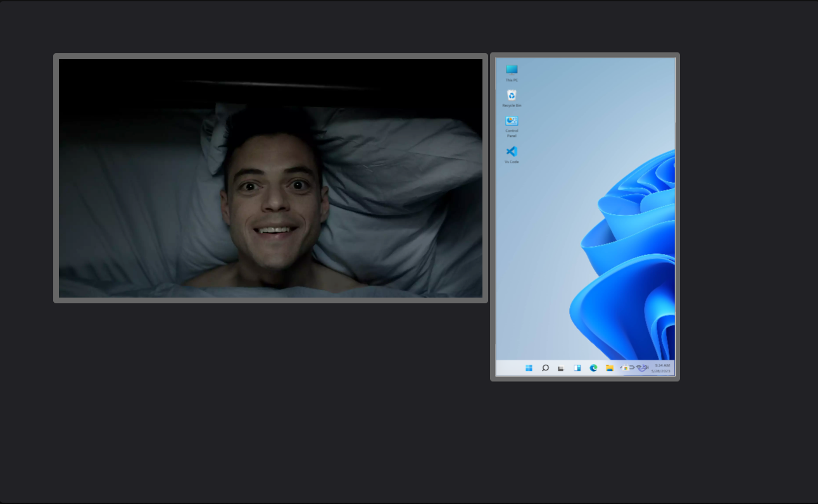Open Task View on the taskbar
This screenshot has width=818, height=504.
[561, 369]
